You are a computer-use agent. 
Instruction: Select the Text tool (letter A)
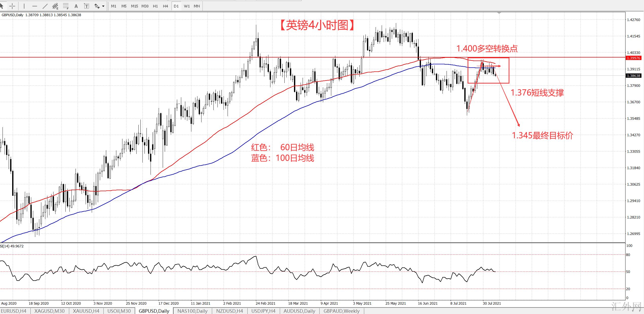pos(76,6)
